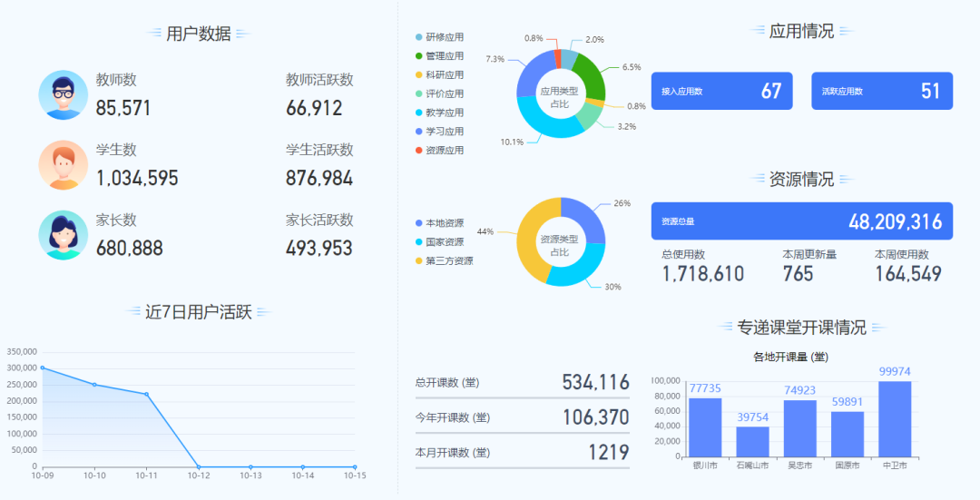This screenshot has height=500, width=980.
Task: Click the 总开课数 row
Action: coord(522,383)
